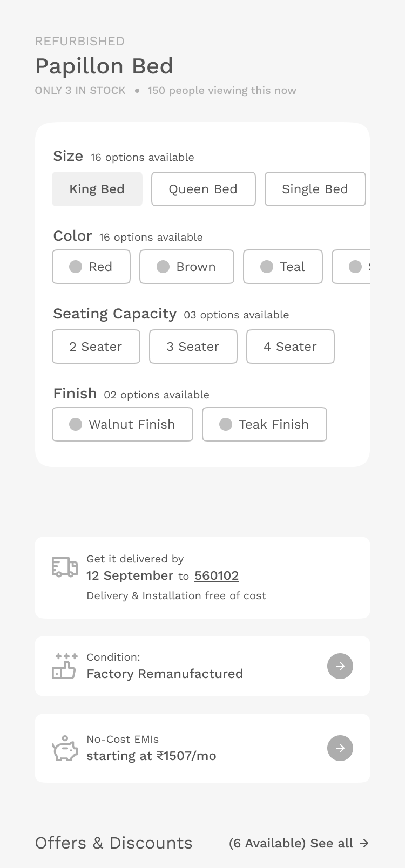This screenshot has height=868, width=405.
Task: Click the delivery truck icon
Action: coord(65,567)
